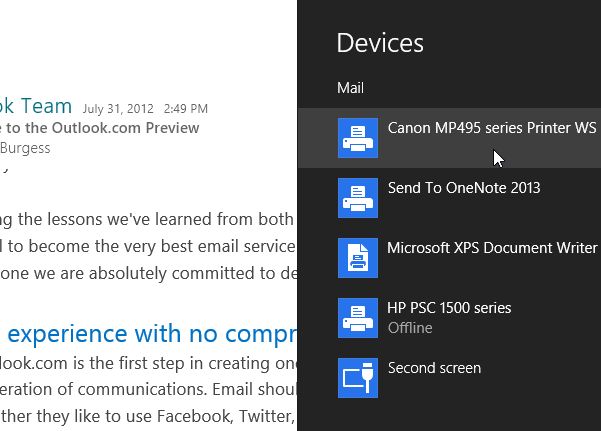Click the Microsoft XPS Document Writer icon

[357, 257]
